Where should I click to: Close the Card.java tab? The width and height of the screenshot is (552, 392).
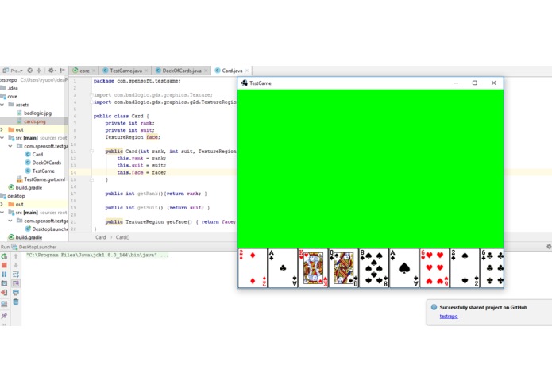[247, 71]
